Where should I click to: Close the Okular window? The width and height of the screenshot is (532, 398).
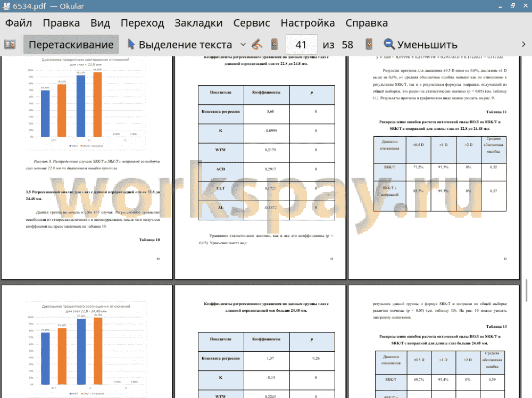pyautogui.click(x=526, y=6)
